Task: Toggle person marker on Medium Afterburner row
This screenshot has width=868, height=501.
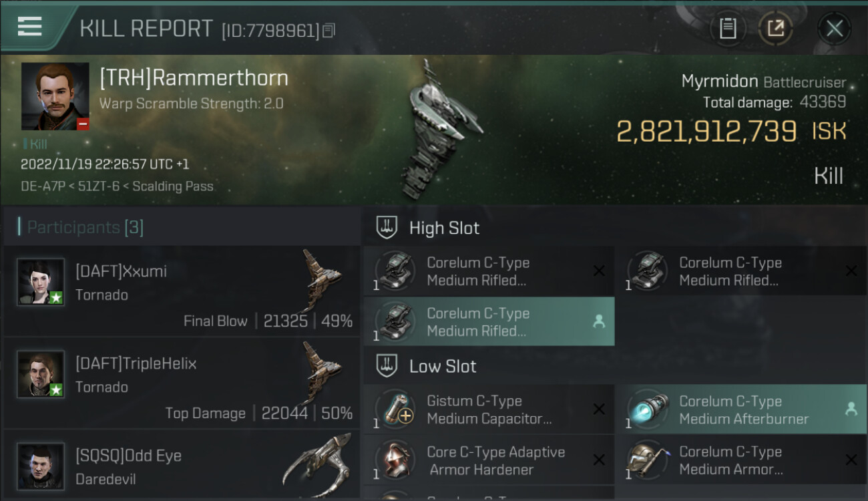Action: pos(851,409)
